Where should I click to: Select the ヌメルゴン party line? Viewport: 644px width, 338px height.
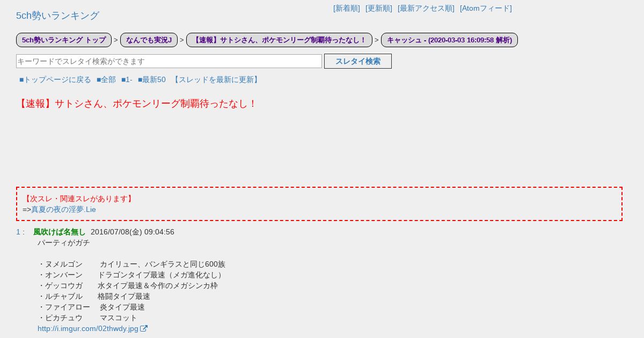tap(131, 264)
